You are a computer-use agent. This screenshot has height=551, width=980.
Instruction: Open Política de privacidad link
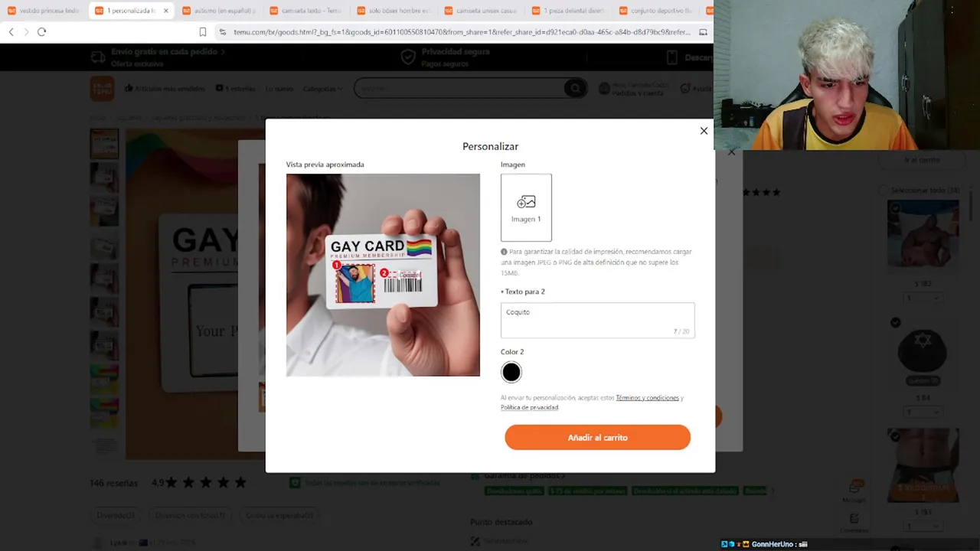click(529, 407)
